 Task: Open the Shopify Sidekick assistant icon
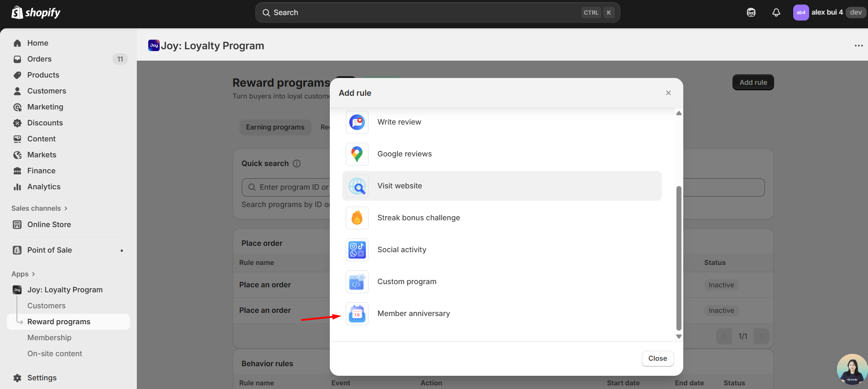pos(751,13)
